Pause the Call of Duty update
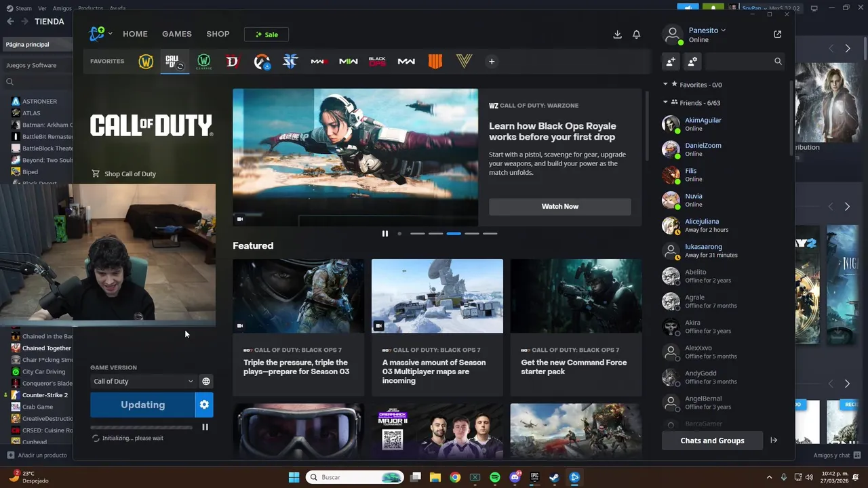Viewport: 868px width, 488px height. (205, 427)
